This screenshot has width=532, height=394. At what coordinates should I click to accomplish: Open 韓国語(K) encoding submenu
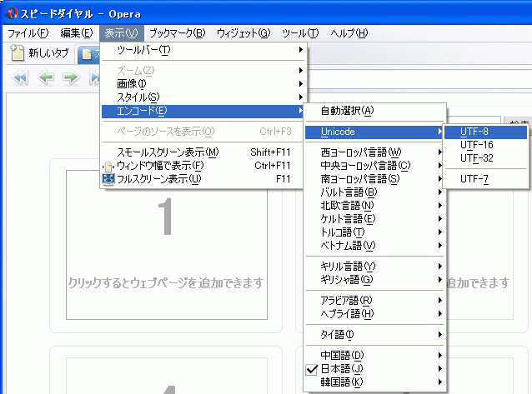click(374, 382)
